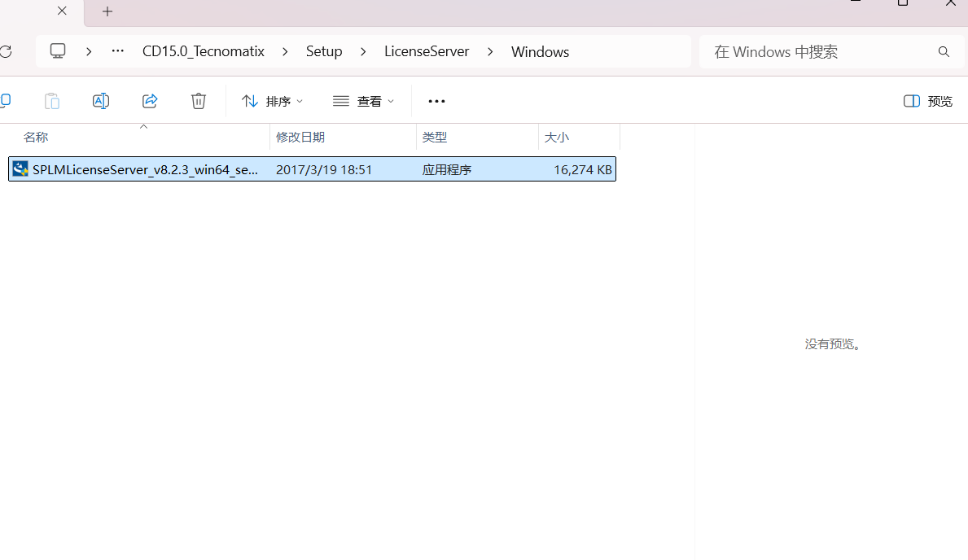
Task: Share the selected file
Action: (x=150, y=101)
